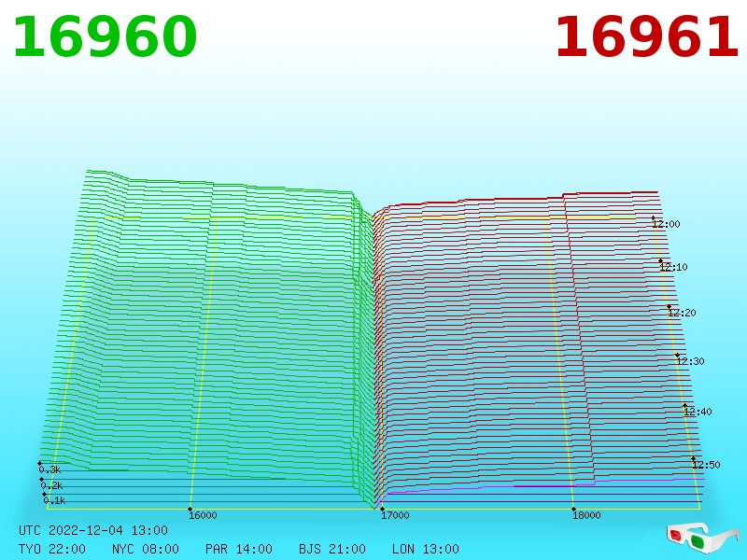The width and height of the screenshot is (747, 560).
Task: Click the BJS 21:00 clock
Action: (x=332, y=549)
